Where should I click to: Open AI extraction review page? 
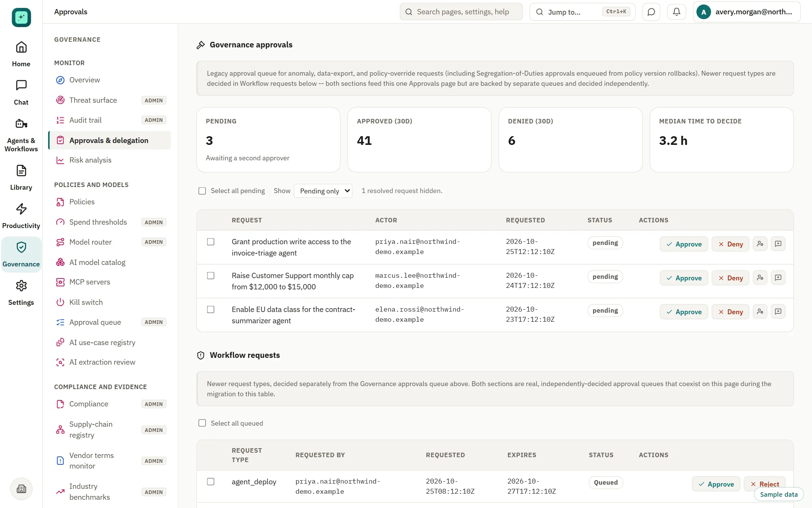tap(109, 362)
